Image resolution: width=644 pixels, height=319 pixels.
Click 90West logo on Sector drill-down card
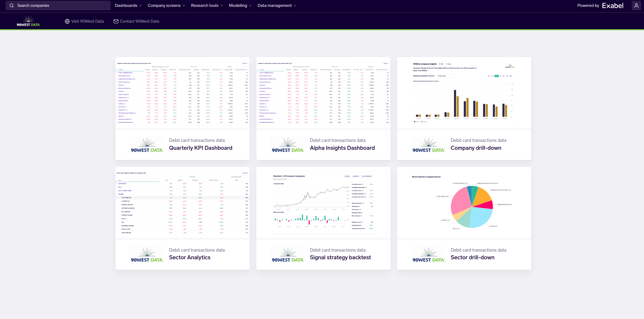[x=428, y=255]
